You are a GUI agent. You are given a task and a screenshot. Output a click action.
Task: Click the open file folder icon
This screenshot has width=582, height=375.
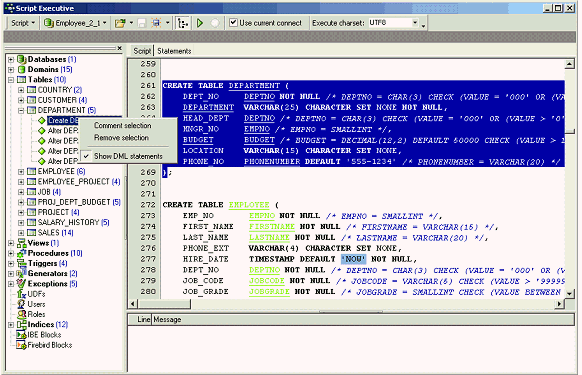coord(120,23)
